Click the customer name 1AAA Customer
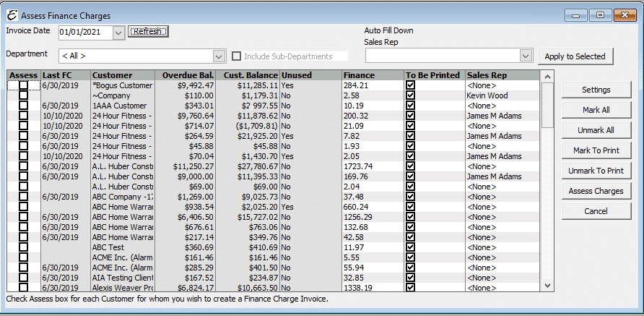 pyautogui.click(x=119, y=106)
